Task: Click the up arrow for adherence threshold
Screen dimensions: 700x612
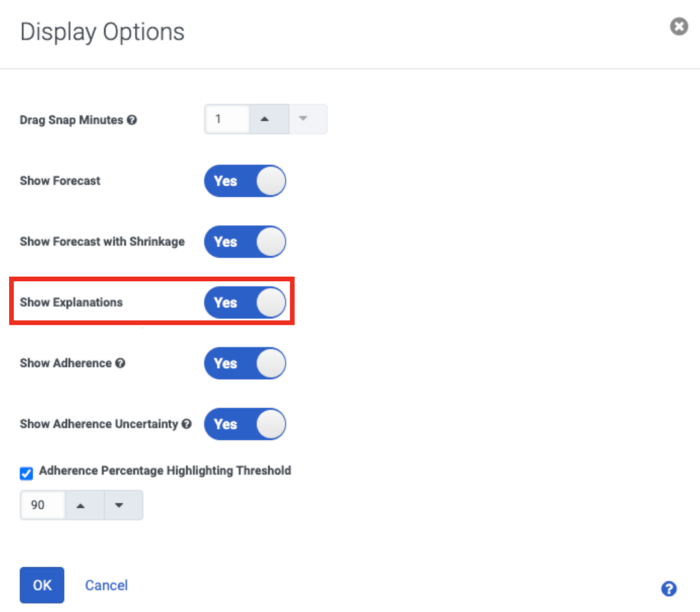Action: (x=81, y=505)
